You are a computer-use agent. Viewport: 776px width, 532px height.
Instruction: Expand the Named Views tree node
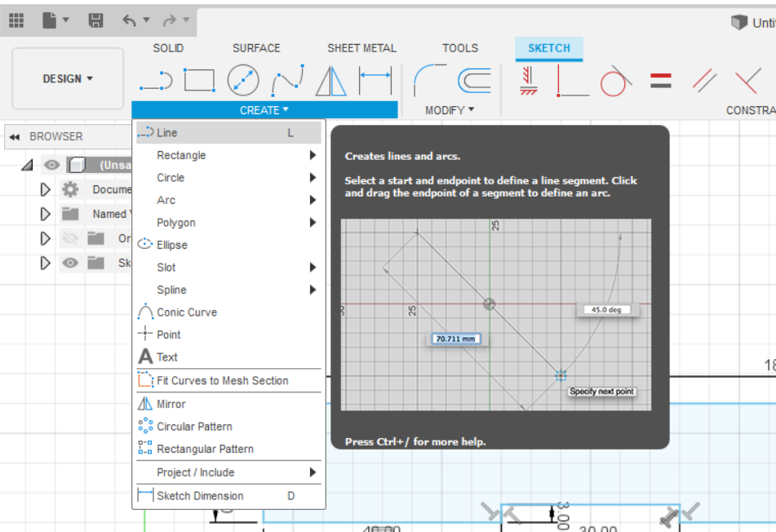[x=45, y=214]
